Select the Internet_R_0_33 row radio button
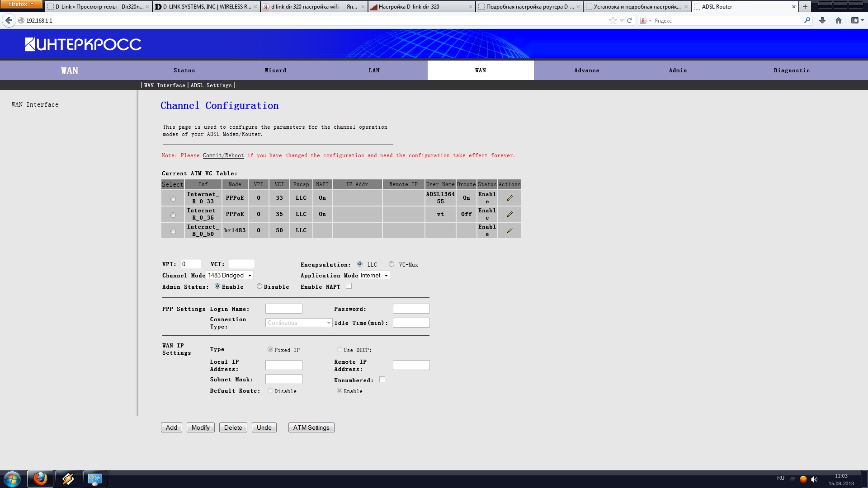The image size is (868, 488). click(x=173, y=199)
